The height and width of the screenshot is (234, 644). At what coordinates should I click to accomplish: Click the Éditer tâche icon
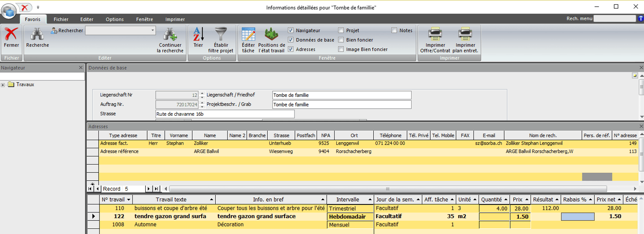coord(248,34)
